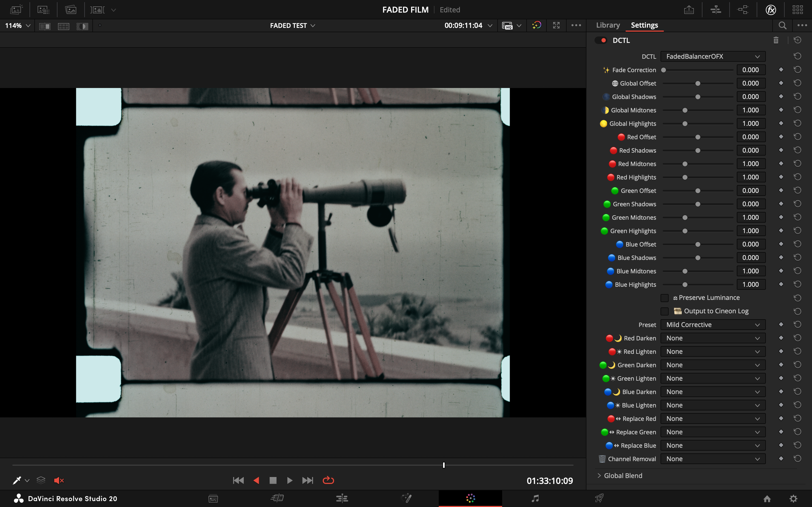812x507 pixels.
Task: Unmute audio via the speaker icon
Action: [x=59, y=480]
